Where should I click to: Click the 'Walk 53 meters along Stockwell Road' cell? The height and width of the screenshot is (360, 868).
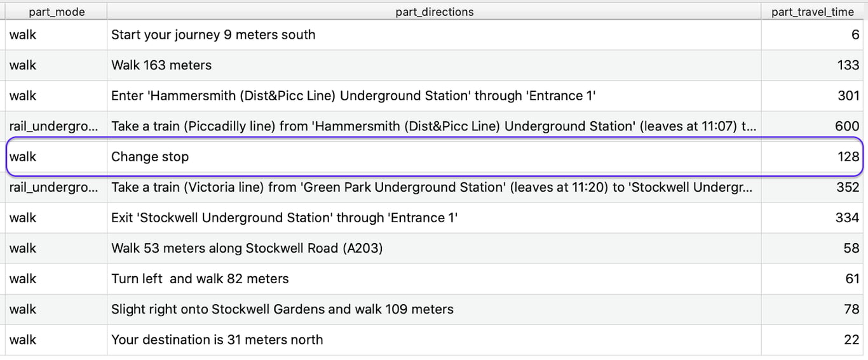click(247, 248)
